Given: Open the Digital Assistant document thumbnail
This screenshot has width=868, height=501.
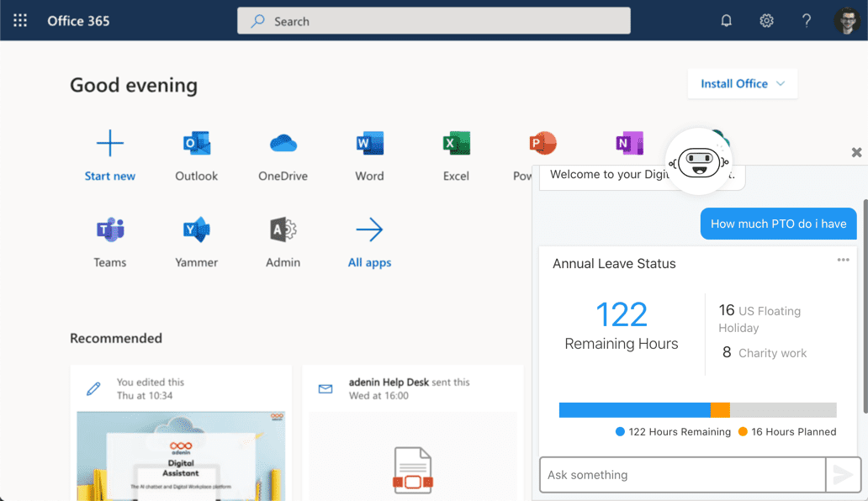Looking at the screenshot, I should pyautogui.click(x=181, y=456).
